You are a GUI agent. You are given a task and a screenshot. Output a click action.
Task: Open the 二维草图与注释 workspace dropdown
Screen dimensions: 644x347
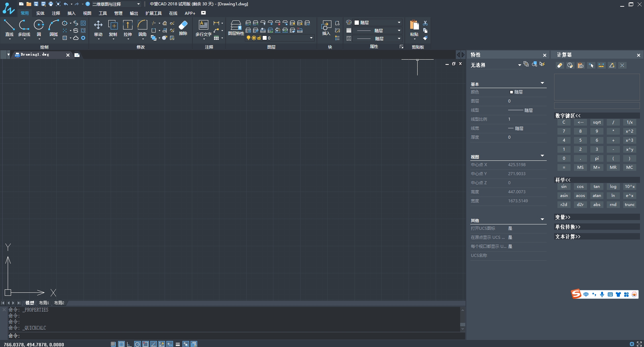point(138,4)
